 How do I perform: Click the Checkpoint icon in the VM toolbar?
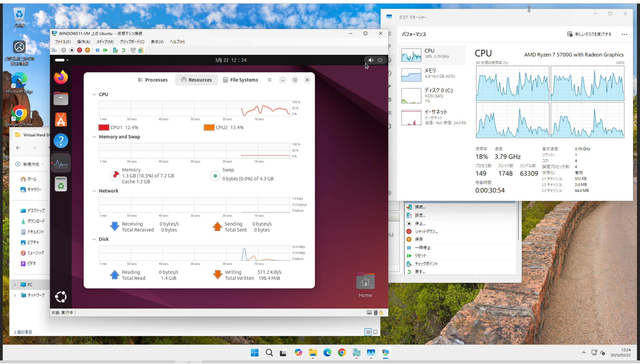pos(115,50)
